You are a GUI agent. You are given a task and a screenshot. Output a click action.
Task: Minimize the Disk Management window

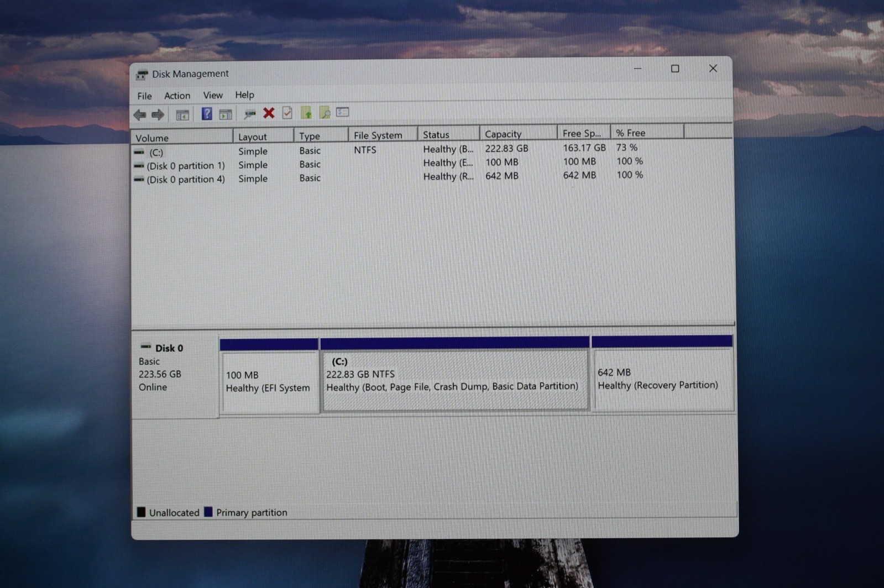pyautogui.click(x=637, y=69)
